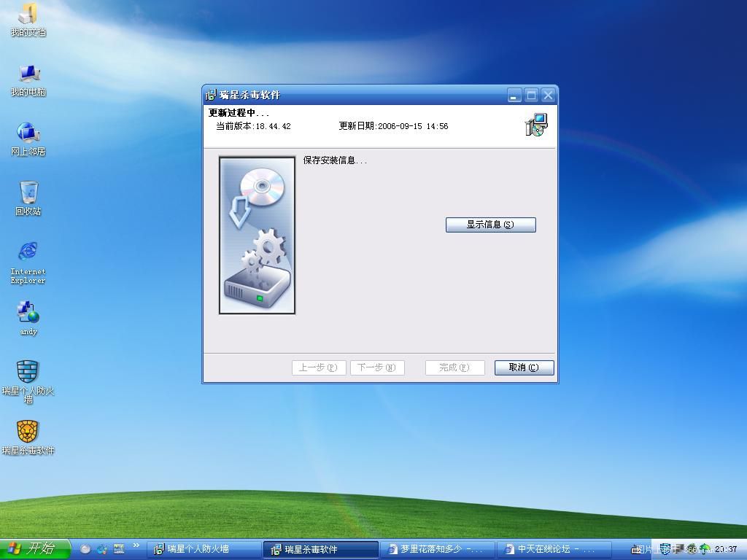
Task: Click the keyboard input method tray icon
Action: coord(635,550)
